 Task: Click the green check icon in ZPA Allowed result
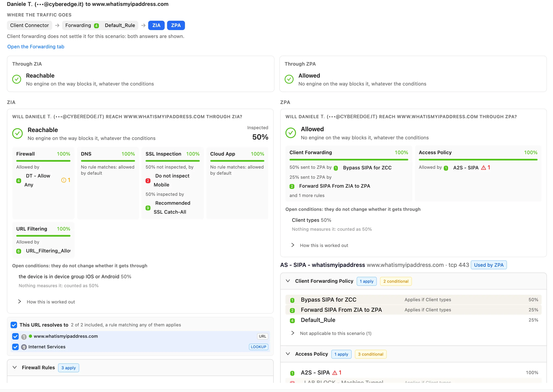point(291,133)
